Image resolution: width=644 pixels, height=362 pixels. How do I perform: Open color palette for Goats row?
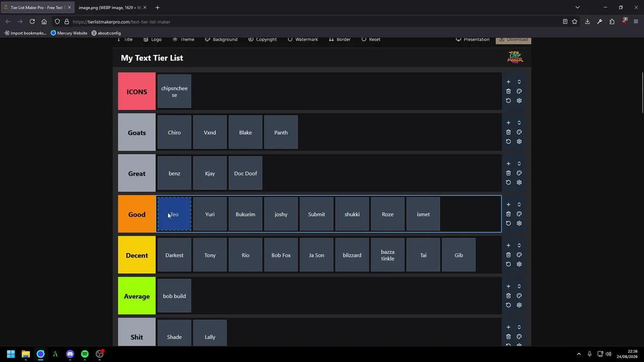[519, 132]
